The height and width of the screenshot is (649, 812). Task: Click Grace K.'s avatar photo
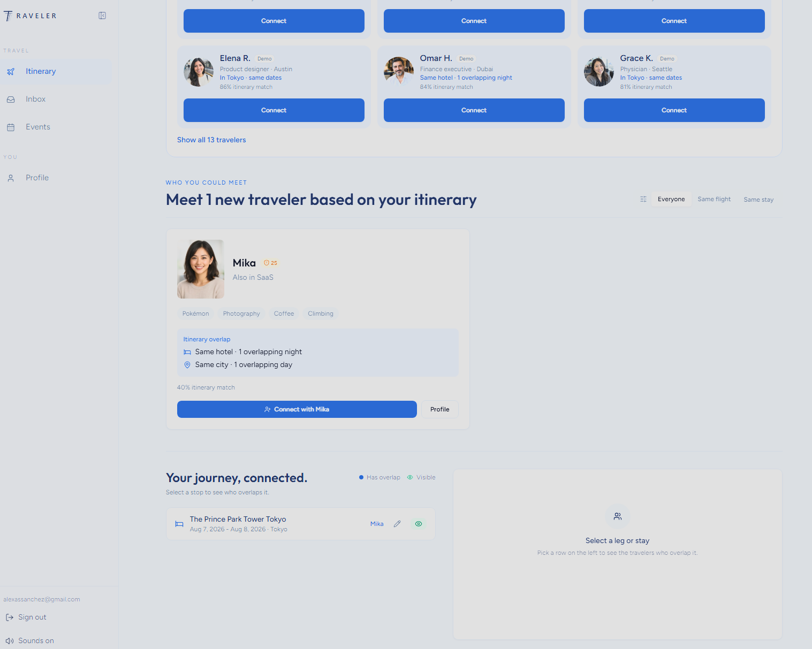tap(599, 72)
